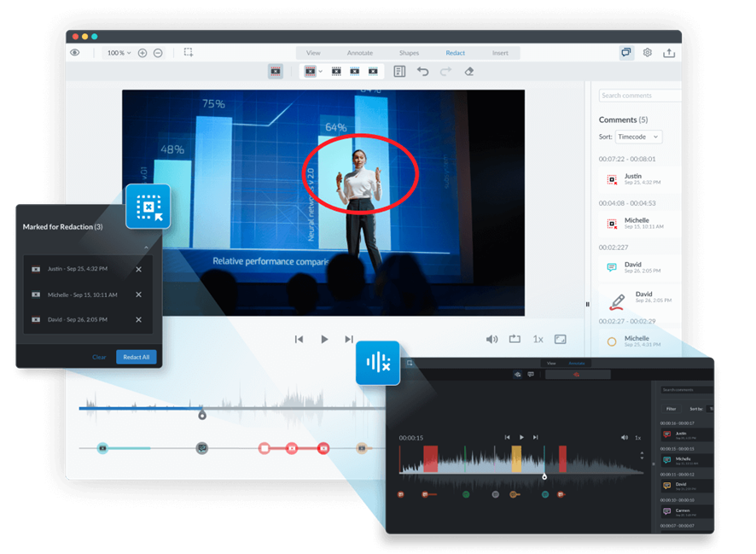Play the main video
This screenshot has width=756, height=554.
point(324,340)
